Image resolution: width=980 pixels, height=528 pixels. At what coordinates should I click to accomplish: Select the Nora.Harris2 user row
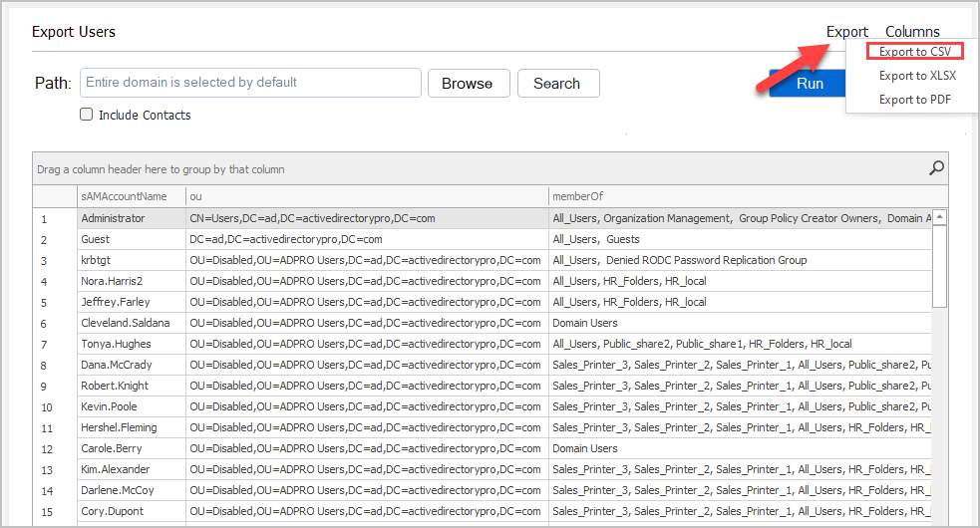pos(112,281)
